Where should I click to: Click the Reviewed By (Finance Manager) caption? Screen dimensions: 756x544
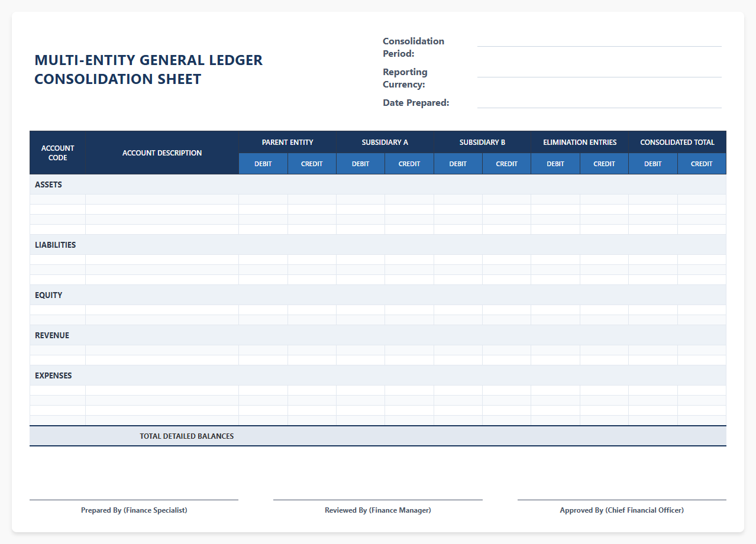click(x=378, y=510)
